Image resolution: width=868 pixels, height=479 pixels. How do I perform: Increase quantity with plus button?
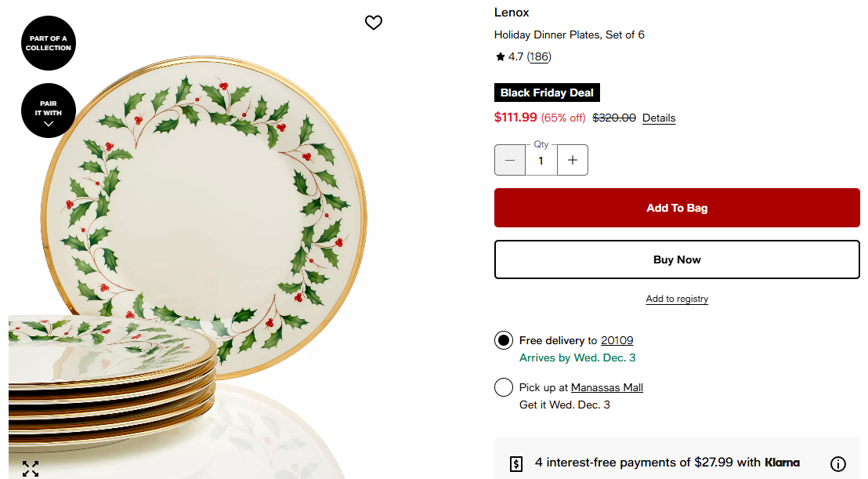(573, 160)
